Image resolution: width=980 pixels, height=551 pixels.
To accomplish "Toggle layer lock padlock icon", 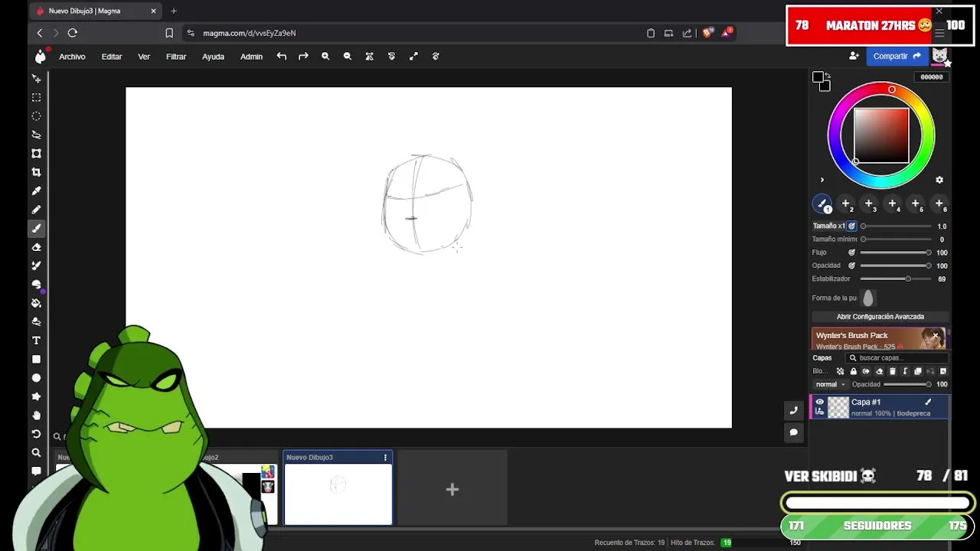I will (x=853, y=371).
